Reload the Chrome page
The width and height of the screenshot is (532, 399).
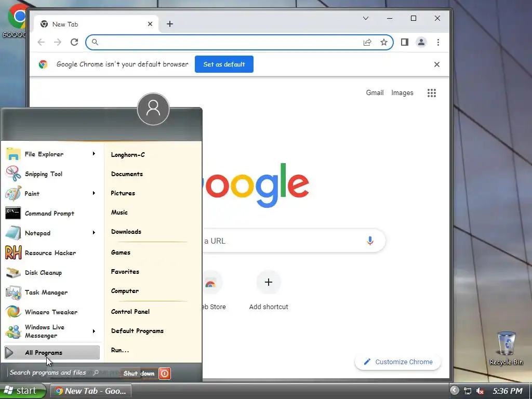[x=74, y=42]
